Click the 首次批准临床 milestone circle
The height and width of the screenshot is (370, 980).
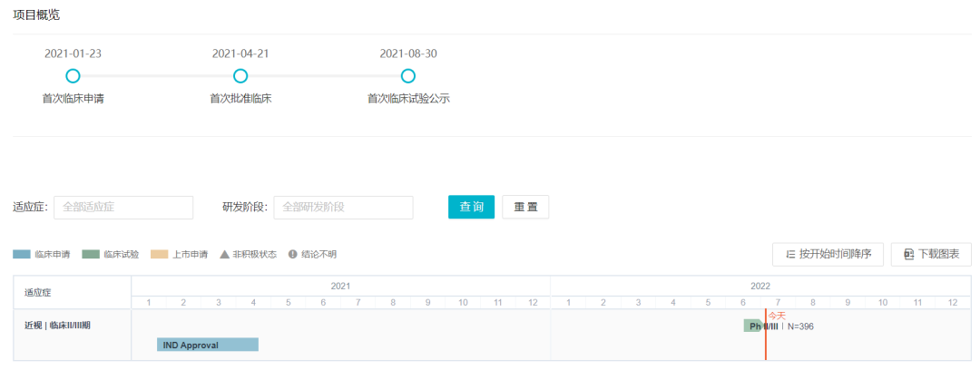240,76
